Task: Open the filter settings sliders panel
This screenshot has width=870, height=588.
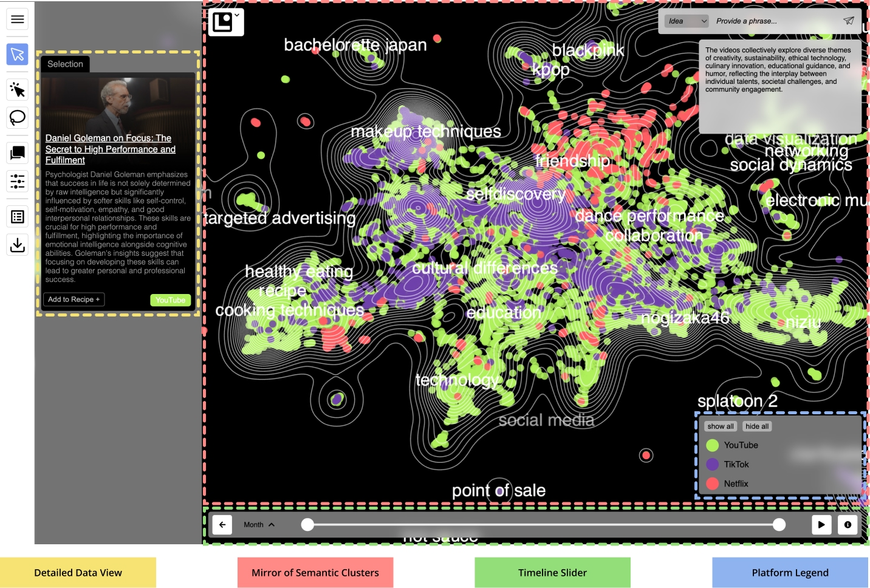Action: (17, 182)
